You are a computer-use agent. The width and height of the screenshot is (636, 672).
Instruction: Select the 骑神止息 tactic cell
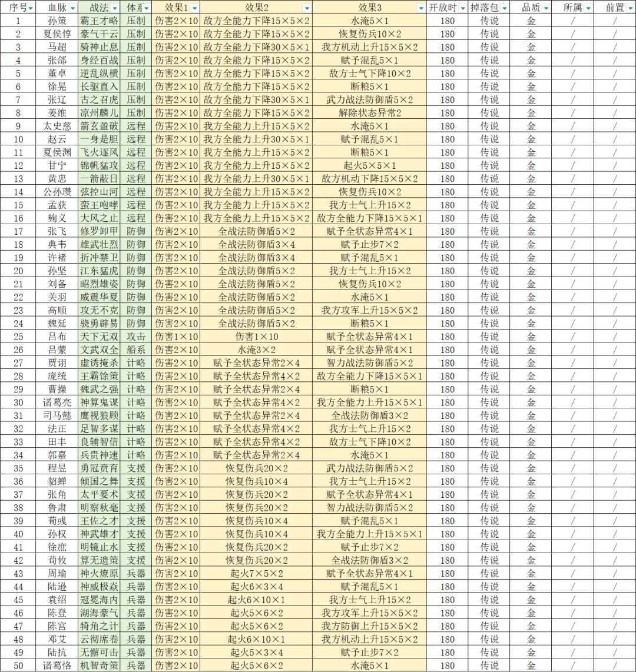coord(99,47)
